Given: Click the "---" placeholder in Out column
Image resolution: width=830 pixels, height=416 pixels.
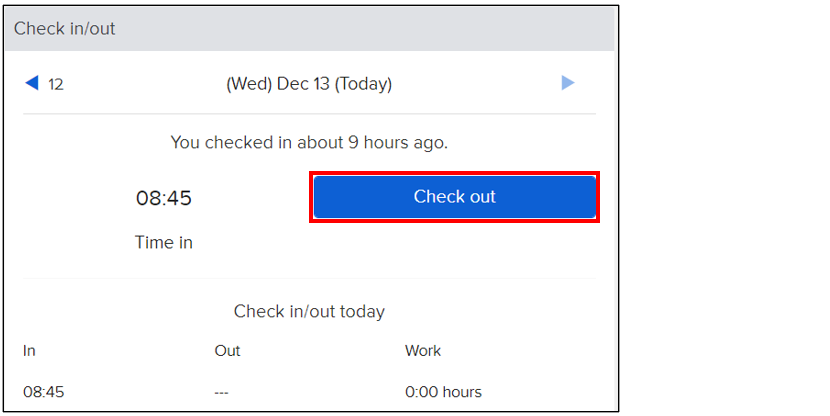Looking at the screenshot, I should click(x=221, y=392).
